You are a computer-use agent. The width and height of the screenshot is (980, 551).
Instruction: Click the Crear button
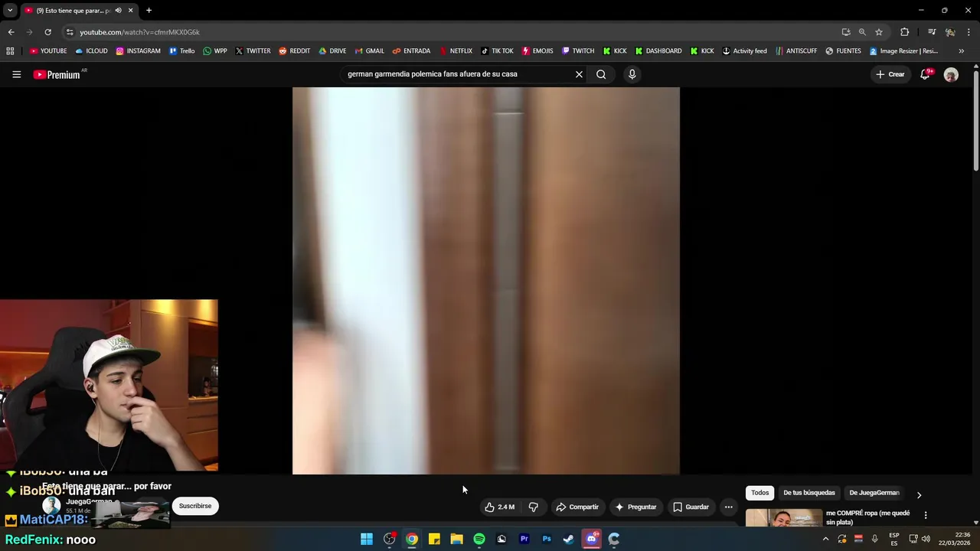pos(890,74)
